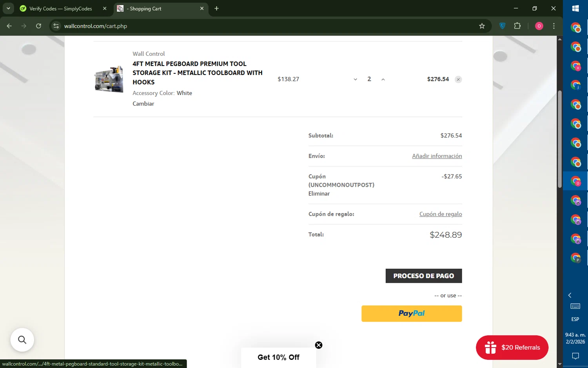The width and height of the screenshot is (588, 368).
Task: Decrease quantity with the down chevron
Action: pyautogui.click(x=355, y=79)
